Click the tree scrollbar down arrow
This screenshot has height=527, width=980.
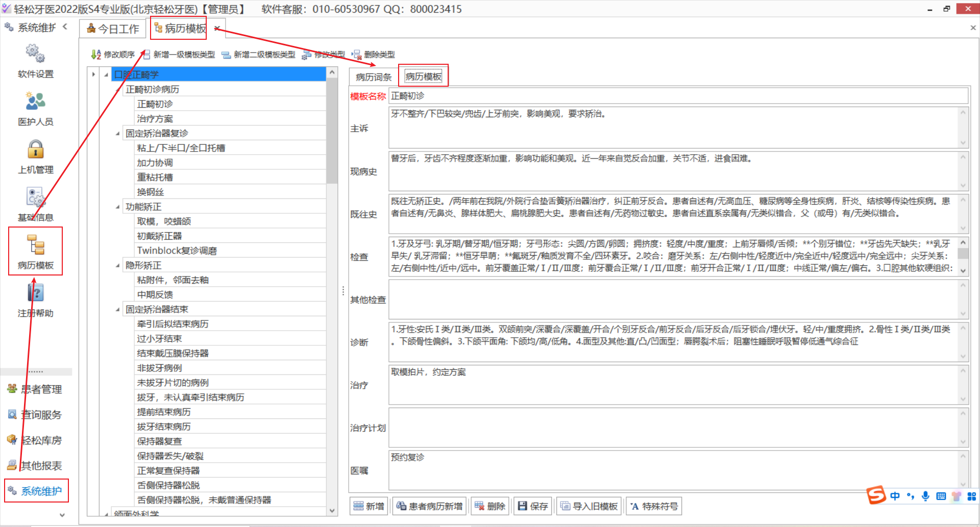point(332,511)
